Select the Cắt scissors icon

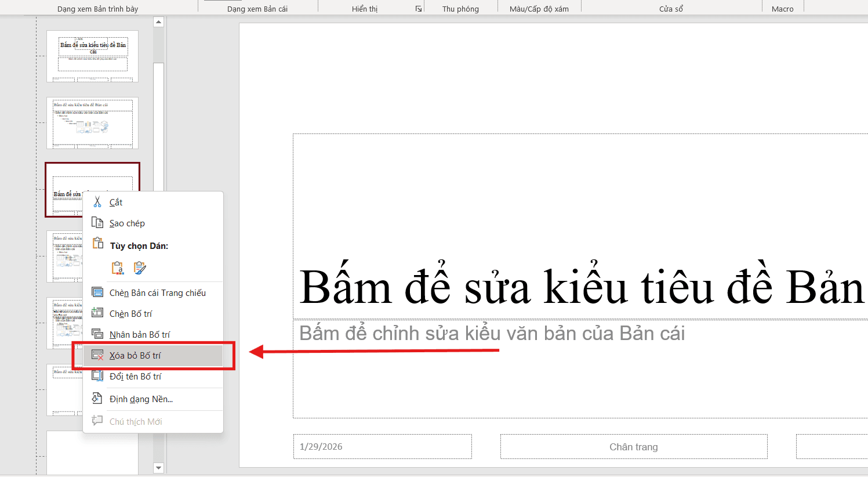tap(97, 202)
